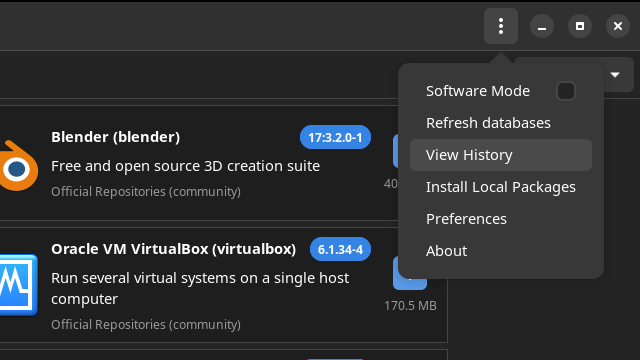Select Install Local Packages
The height and width of the screenshot is (360, 640).
tap(501, 187)
